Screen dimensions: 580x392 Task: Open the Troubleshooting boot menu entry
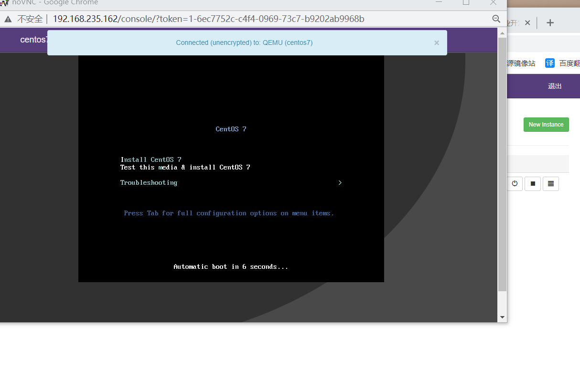pyautogui.click(x=149, y=182)
